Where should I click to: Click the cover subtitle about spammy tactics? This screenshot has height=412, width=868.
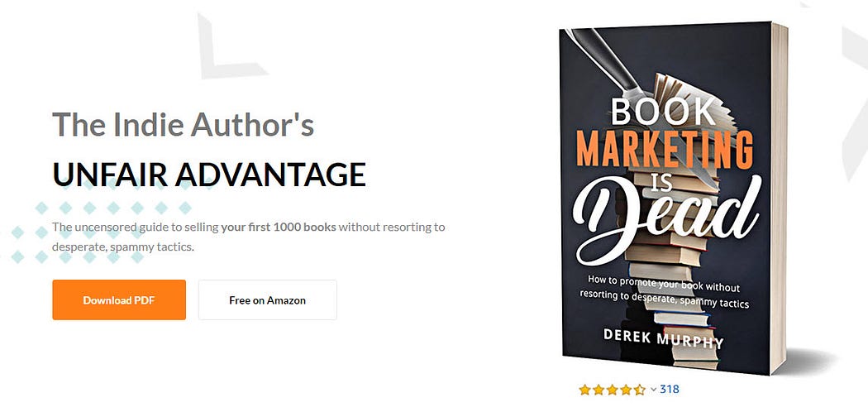664,292
